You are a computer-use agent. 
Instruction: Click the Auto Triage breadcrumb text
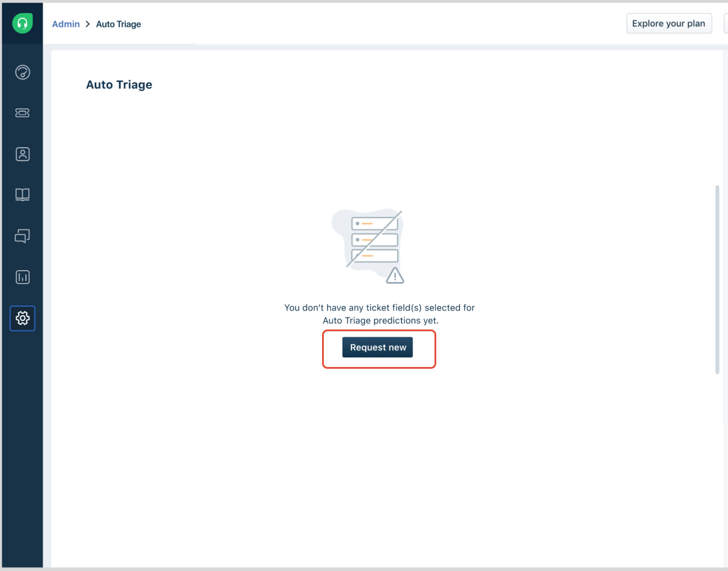[x=119, y=24]
